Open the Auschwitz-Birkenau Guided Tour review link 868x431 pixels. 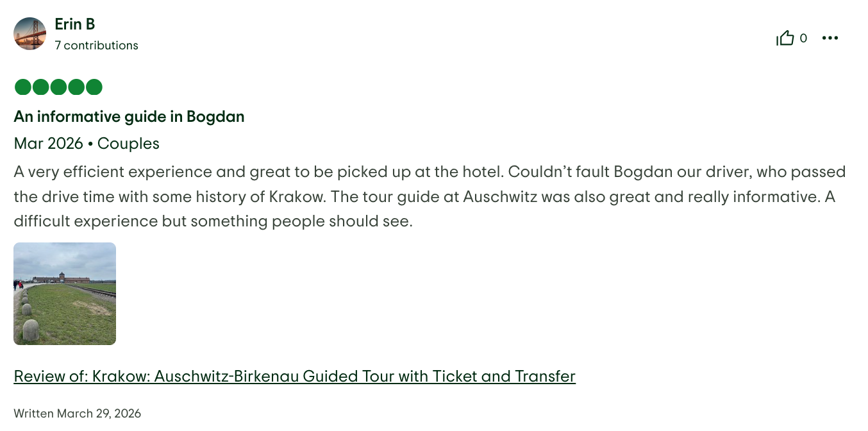(x=295, y=376)
